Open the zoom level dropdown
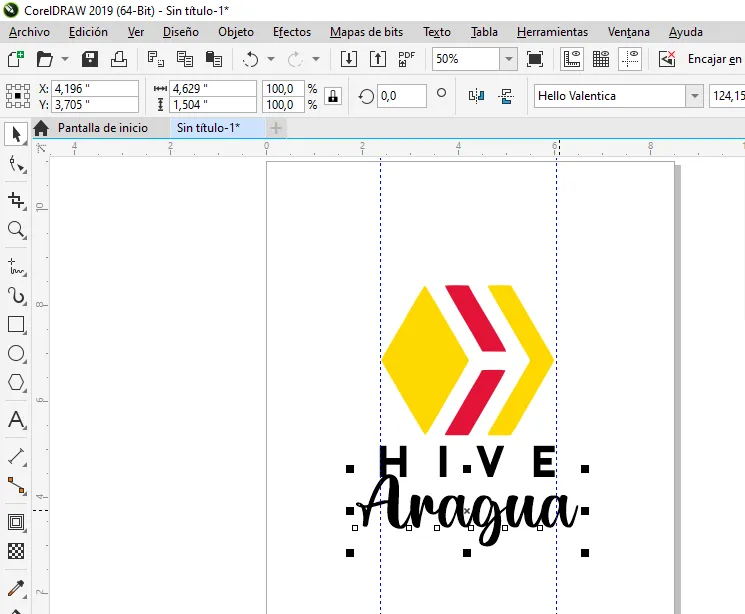The width and height of the screenshot is (745, 614). click(509, 59)
